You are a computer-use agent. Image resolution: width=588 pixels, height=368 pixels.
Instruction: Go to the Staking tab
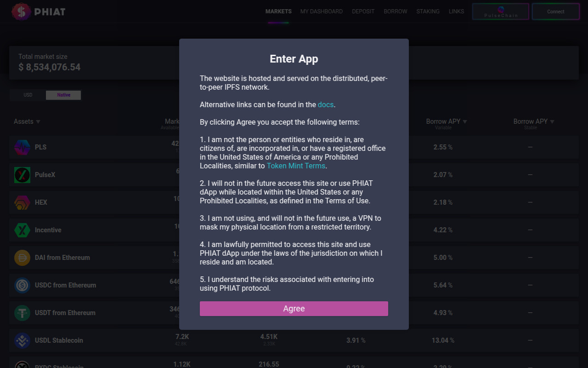point(428,11)
